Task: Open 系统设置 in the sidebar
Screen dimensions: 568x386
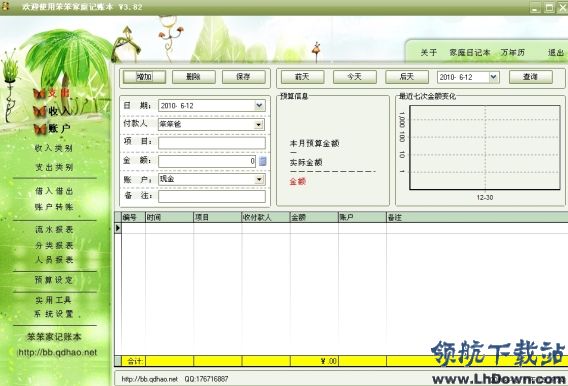Action: 54,314
